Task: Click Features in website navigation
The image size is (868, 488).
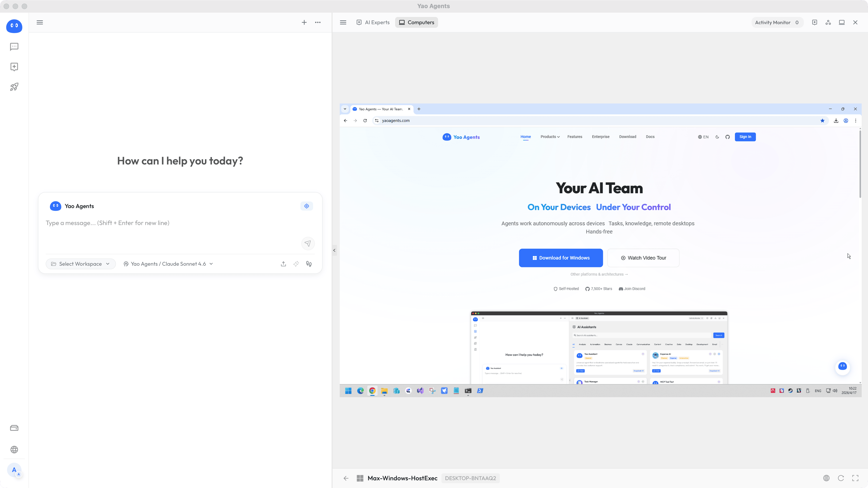Action: (575, 137)
